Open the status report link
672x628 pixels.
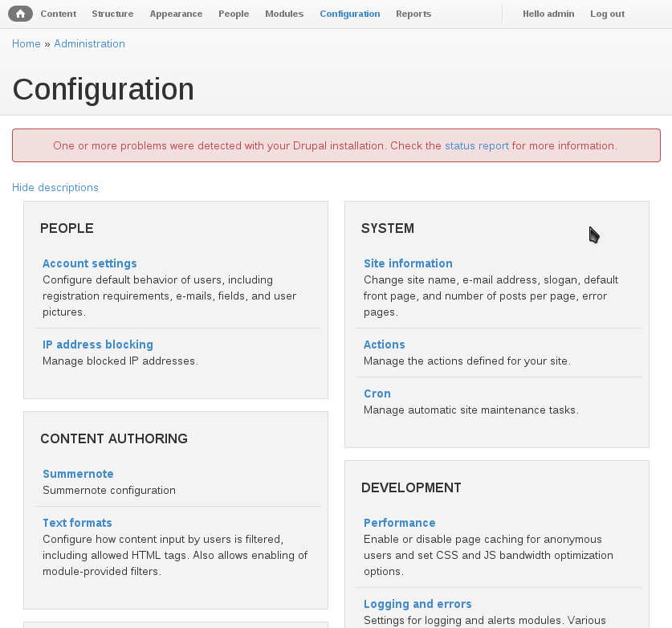pos(477,145)
